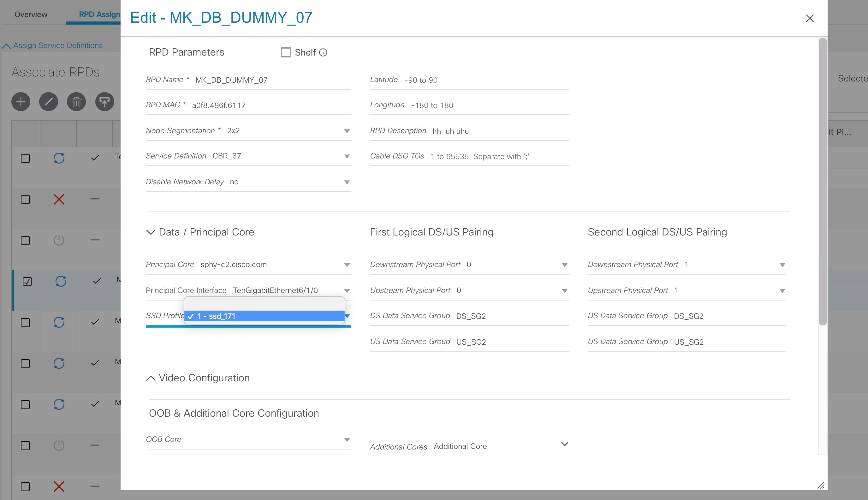Open the RPD bulk upload tool
Viewport: 868px width, 500px height.
[104, 102]
